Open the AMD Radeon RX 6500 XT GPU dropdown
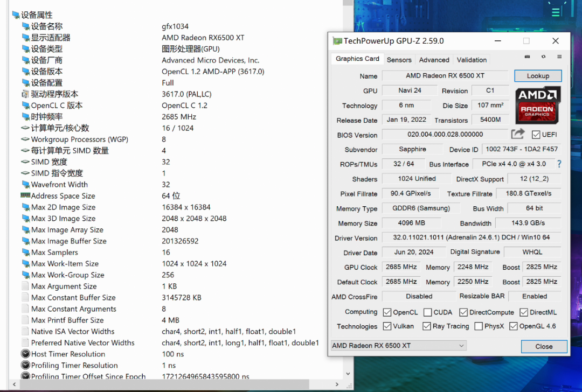This screenshot has height=392, width=582. coord(399,346)
